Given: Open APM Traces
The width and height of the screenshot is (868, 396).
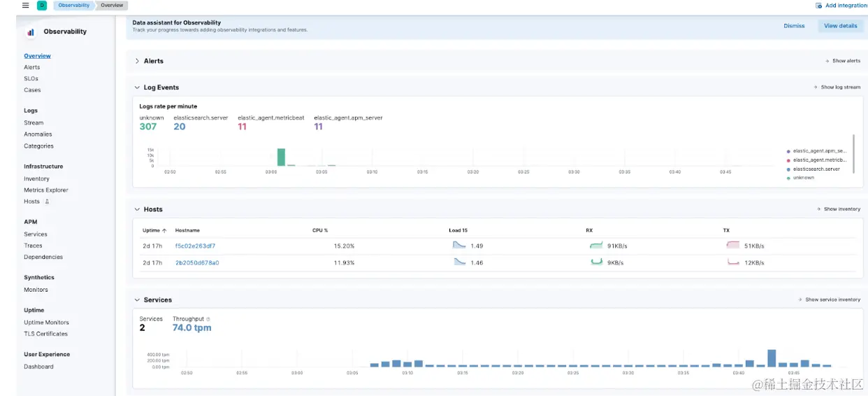Looking at the screenshot, I should coord(33,246).
